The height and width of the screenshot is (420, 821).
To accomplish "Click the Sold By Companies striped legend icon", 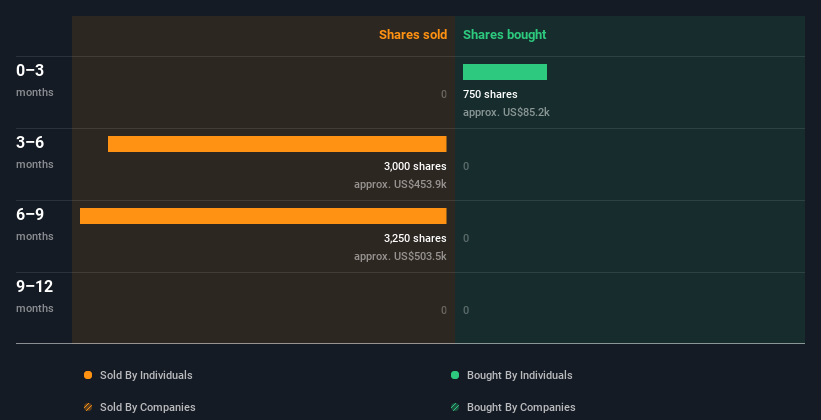I will pos(88,407).
